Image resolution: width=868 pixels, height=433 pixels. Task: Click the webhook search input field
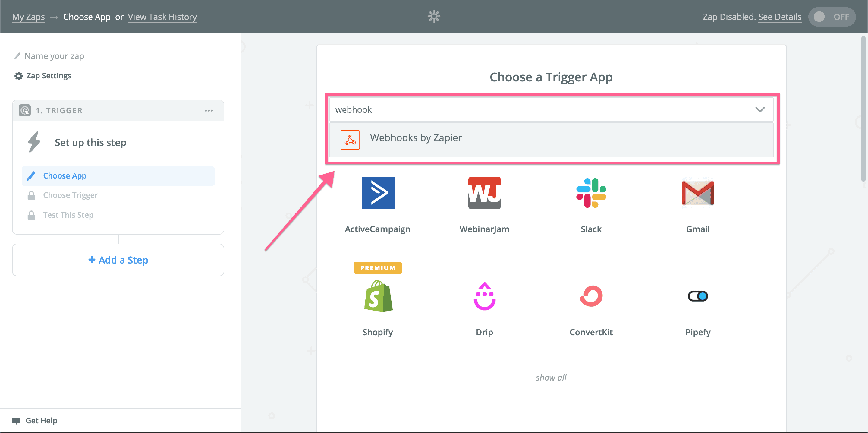pos(538,109)
